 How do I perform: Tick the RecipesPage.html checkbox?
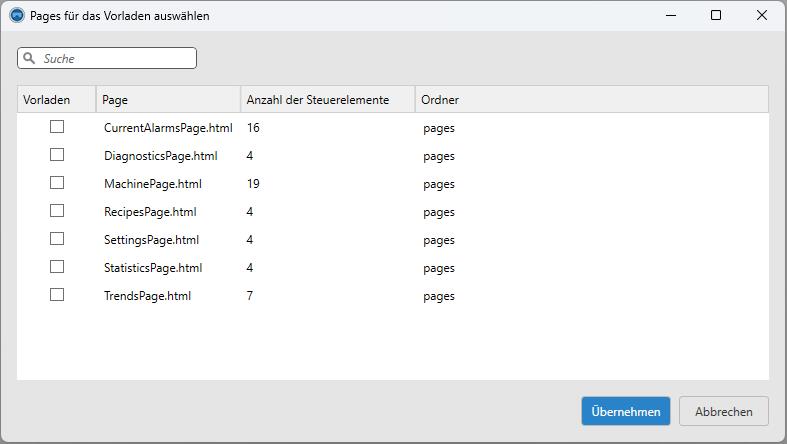(57, 211)
